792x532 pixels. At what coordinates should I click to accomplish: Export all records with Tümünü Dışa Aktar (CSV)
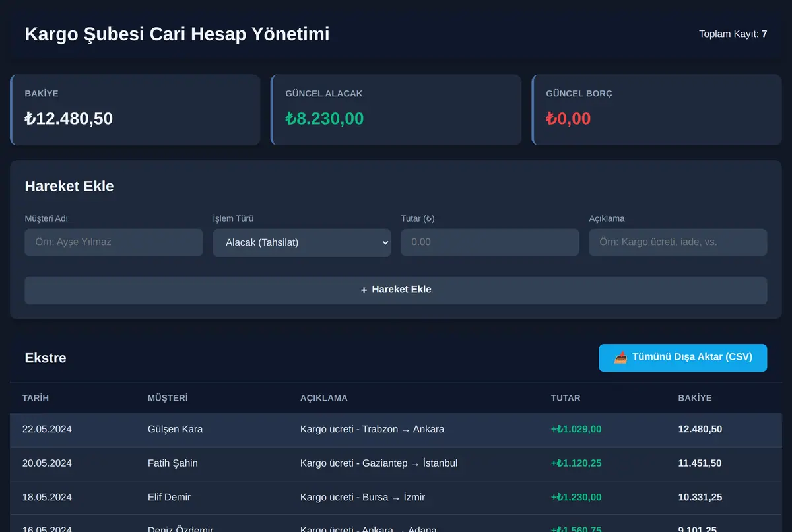coord(683,358)
